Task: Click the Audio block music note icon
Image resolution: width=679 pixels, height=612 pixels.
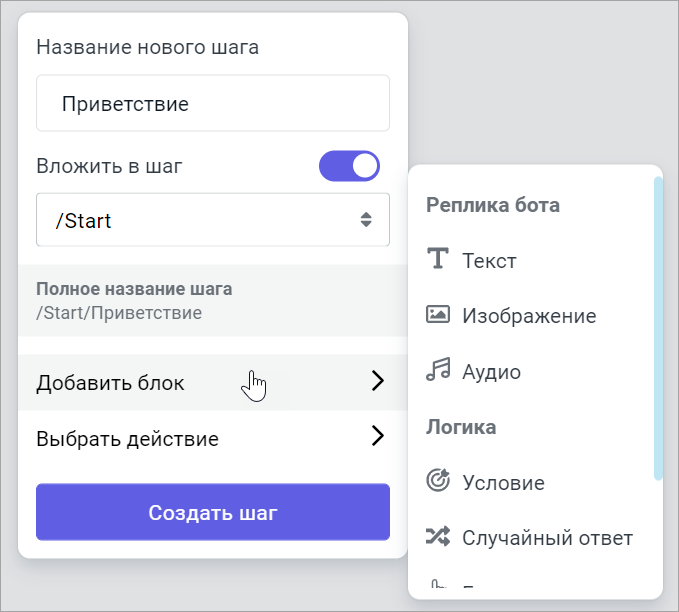Action: 438,371
